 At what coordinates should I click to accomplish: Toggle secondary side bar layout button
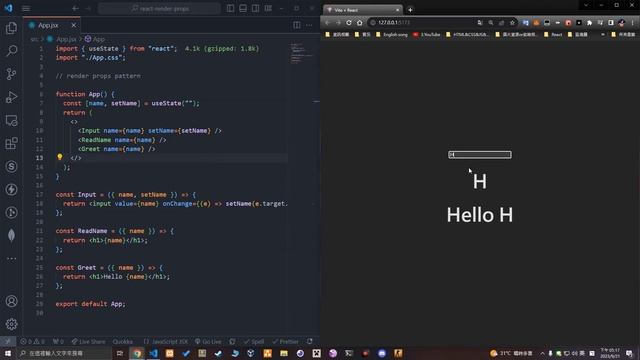[x=256, y=8]
